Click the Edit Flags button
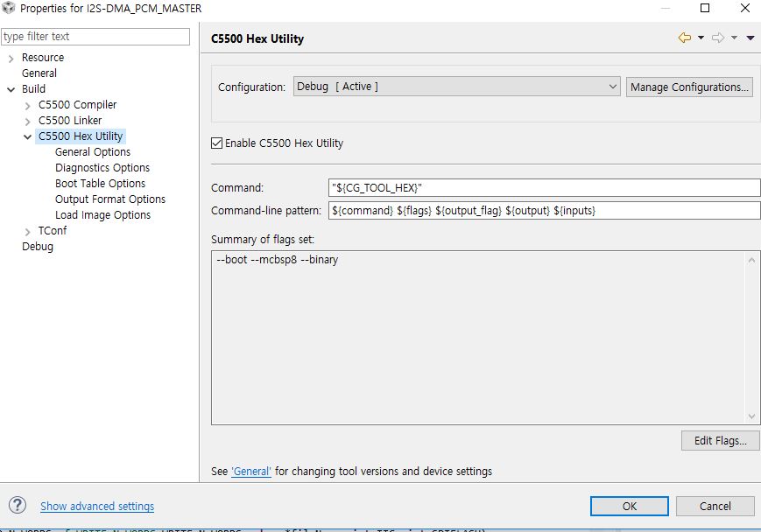 pos(720,440)
